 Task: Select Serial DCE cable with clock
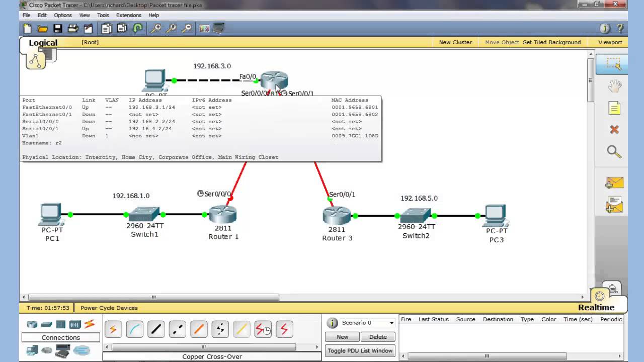[263, 330]
